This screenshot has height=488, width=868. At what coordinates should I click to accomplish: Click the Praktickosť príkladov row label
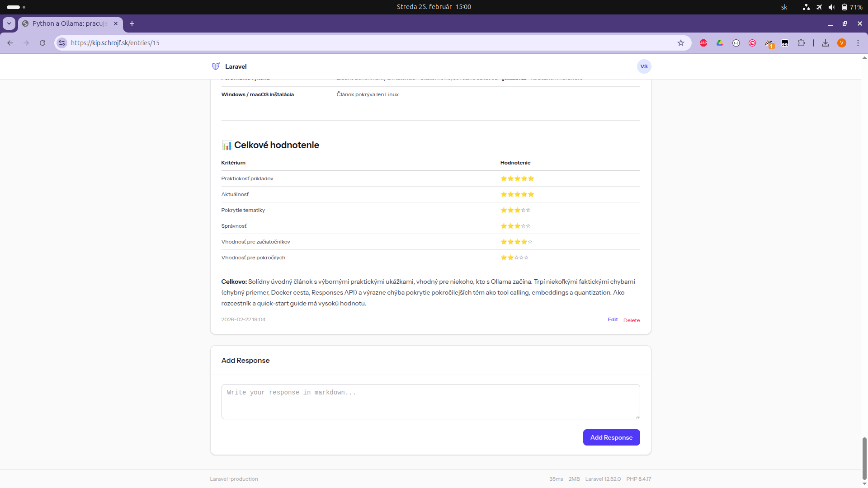click(x=247, y=178)
